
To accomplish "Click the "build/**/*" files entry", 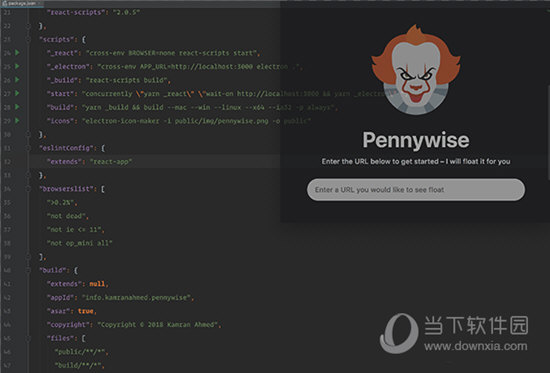I will coord(78,365).
